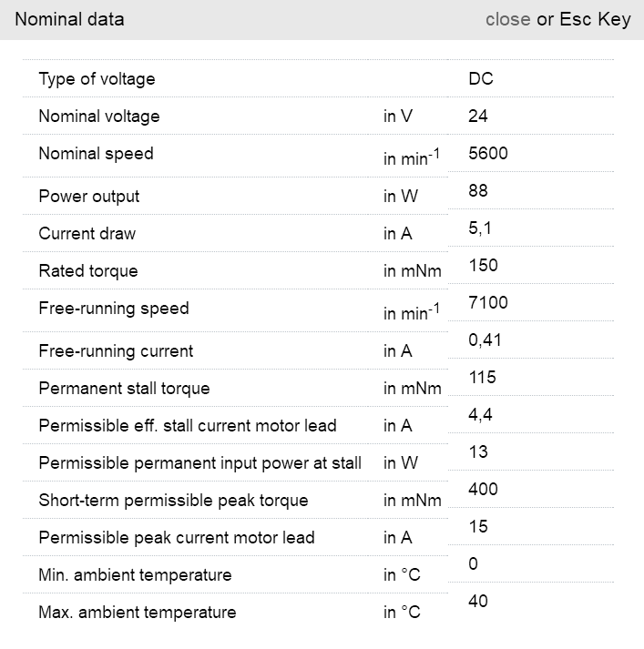Click the close link in header

[507, 19]
